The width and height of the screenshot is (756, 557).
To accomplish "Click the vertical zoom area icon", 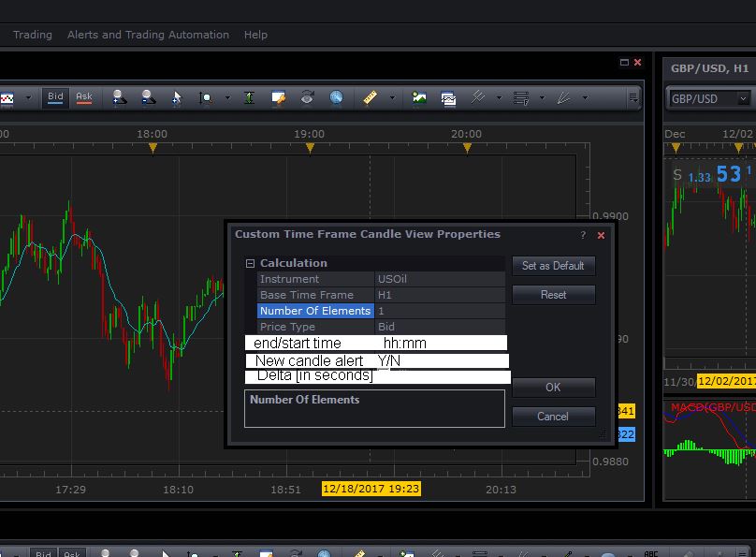I will click(206, 98).
